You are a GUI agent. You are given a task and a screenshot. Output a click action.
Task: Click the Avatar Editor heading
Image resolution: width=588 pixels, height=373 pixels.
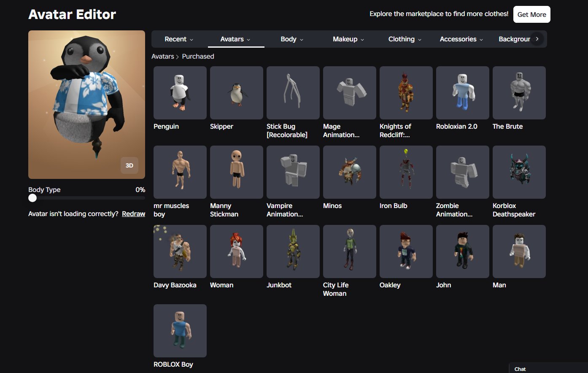click(x=72, y=14)
